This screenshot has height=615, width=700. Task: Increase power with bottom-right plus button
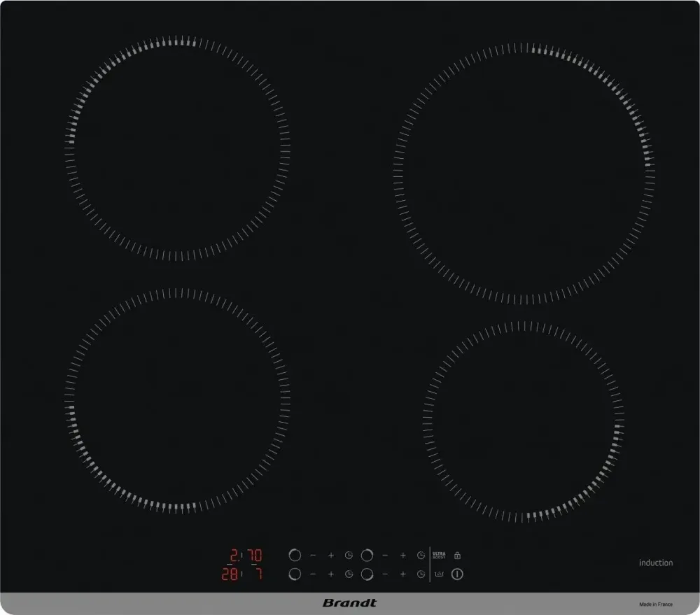[x=403, y=574]
